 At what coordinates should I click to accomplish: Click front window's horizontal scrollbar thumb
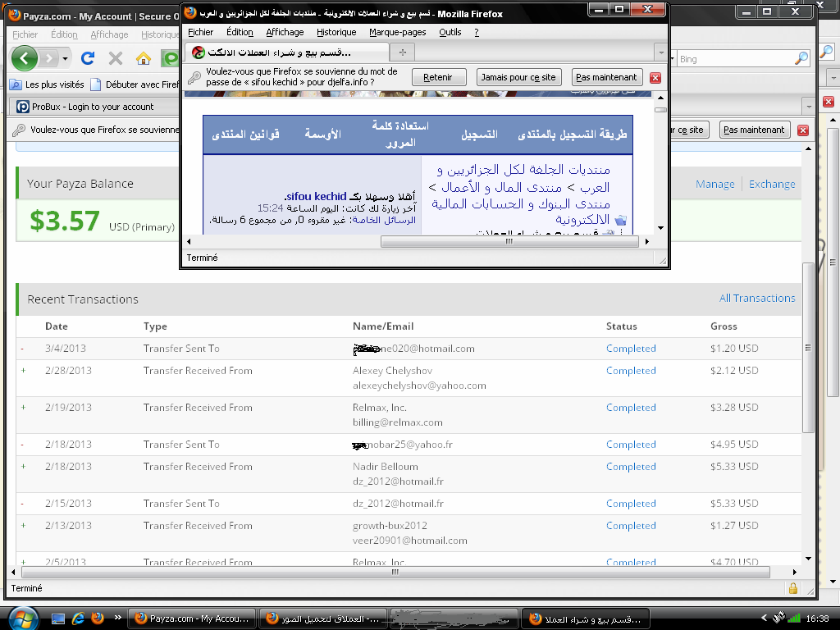coord(509,242)
